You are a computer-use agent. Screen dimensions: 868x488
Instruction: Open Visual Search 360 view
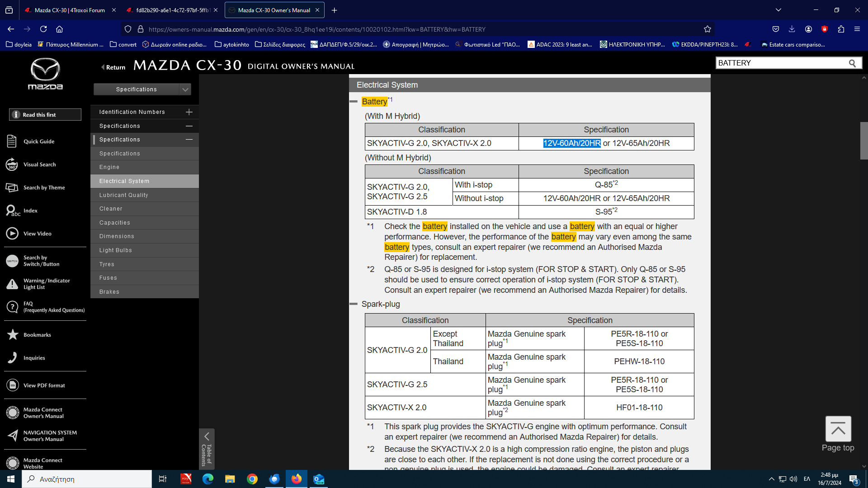click(31, 164)
